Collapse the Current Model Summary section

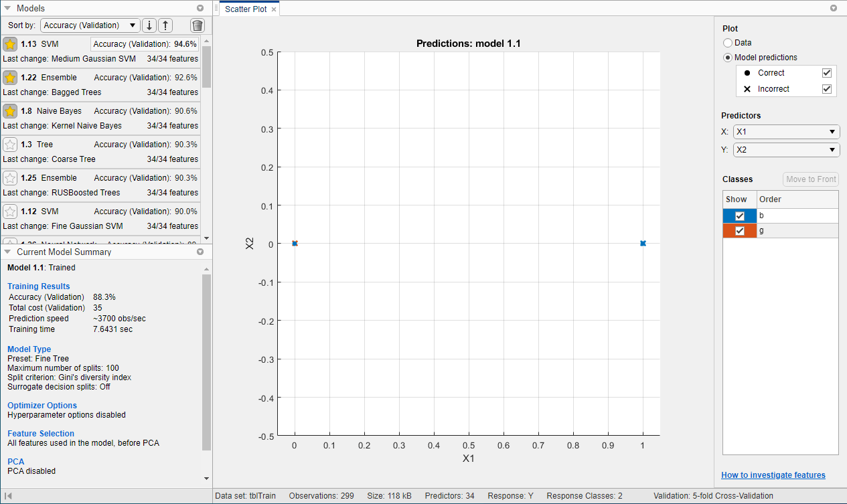tap(7, 252)
